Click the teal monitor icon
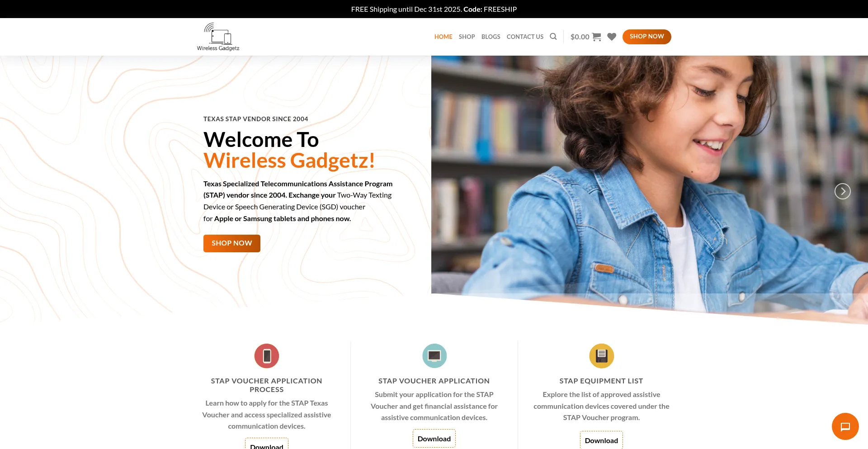Viewport: 868px width, 449px height. (434, 356)
